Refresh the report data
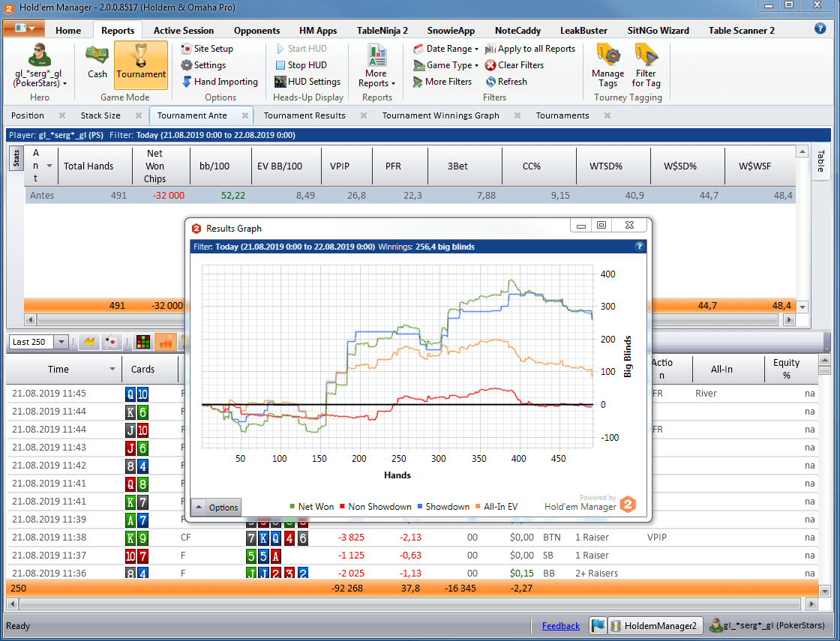 pos(506,82)
